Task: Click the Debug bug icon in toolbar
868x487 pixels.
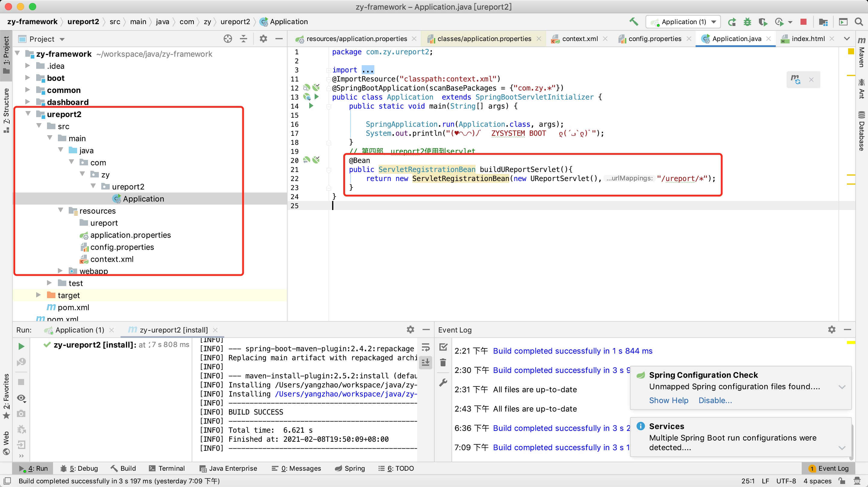Action: click(x=747, y=22)
